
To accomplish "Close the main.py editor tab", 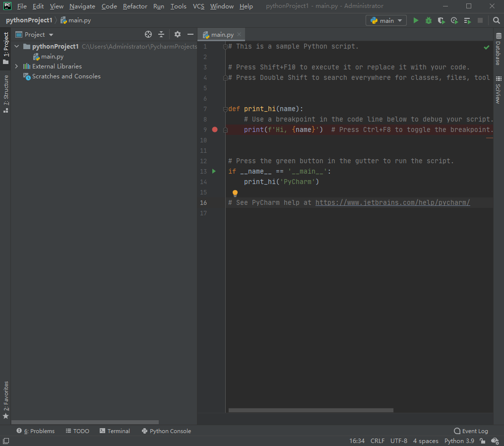I will [239, 34].
